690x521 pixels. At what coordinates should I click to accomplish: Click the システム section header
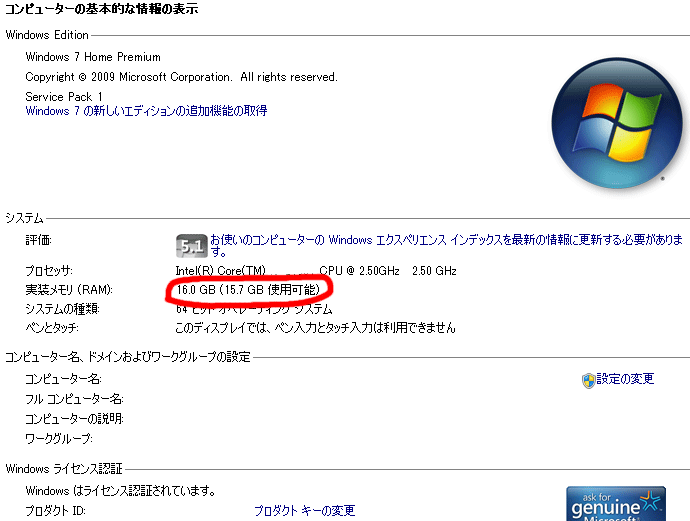pyautogui.click(x=24, y=218)
